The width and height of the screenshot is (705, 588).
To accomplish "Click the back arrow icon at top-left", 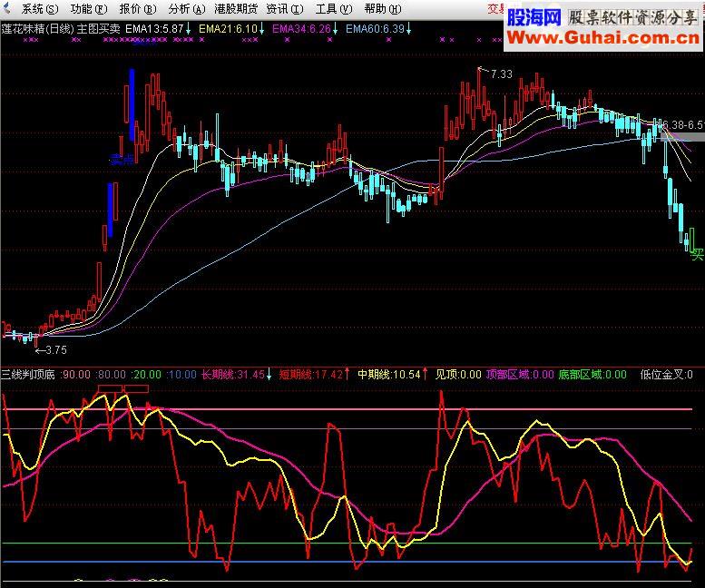I will 6,8.
